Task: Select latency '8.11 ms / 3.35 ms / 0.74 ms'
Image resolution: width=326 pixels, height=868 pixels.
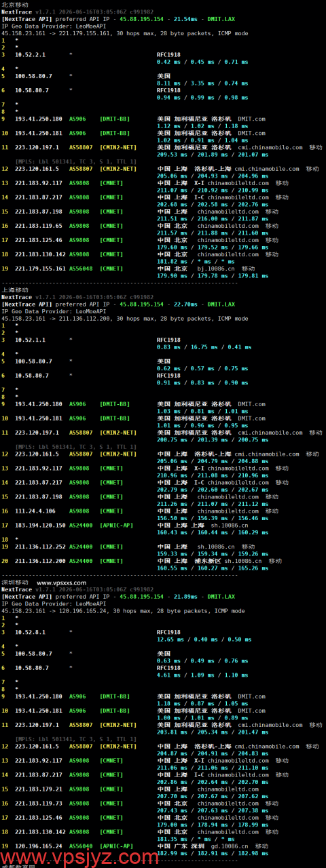Action: tap(202, 83)
